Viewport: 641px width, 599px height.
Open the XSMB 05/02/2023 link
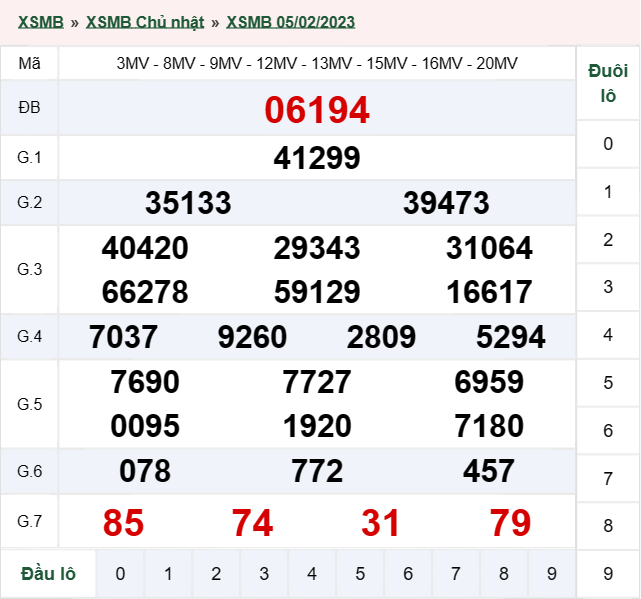tap(291, 22)
